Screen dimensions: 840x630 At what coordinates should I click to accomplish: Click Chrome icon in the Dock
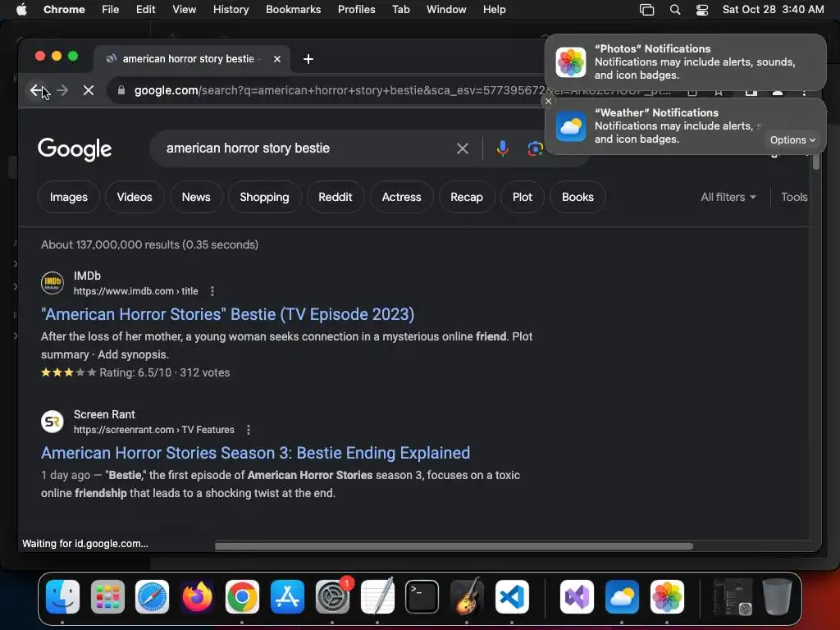[242, 596]
